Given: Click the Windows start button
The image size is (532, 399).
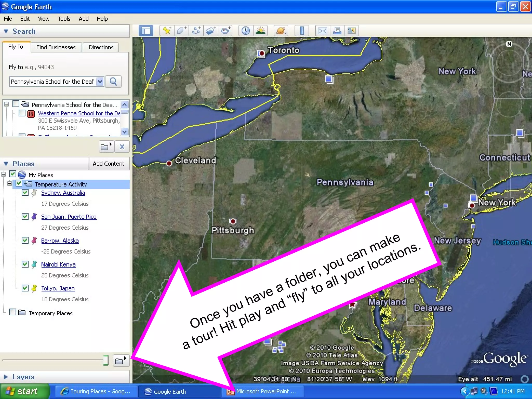Looking at the screenshot, I should [x=25, y=391].
